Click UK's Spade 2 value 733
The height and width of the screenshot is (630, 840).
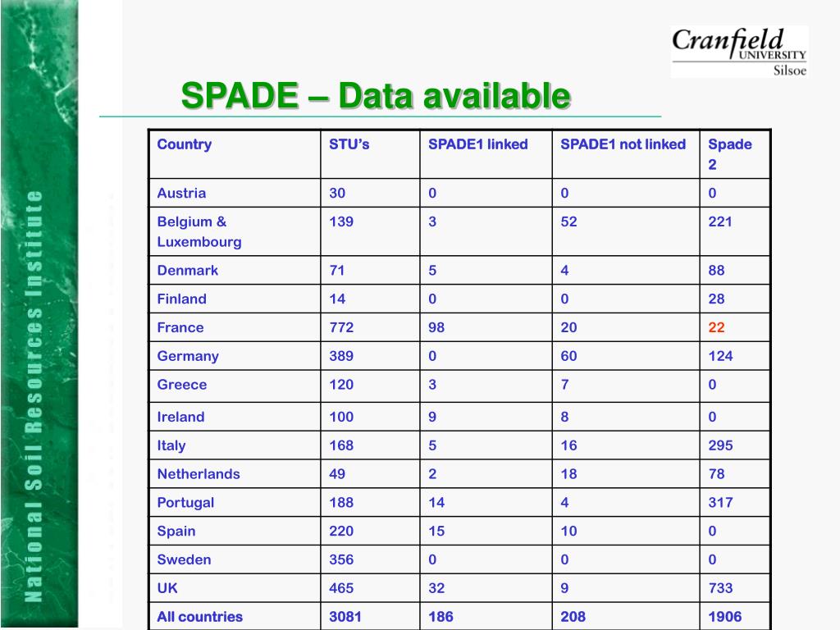[720, 588]
